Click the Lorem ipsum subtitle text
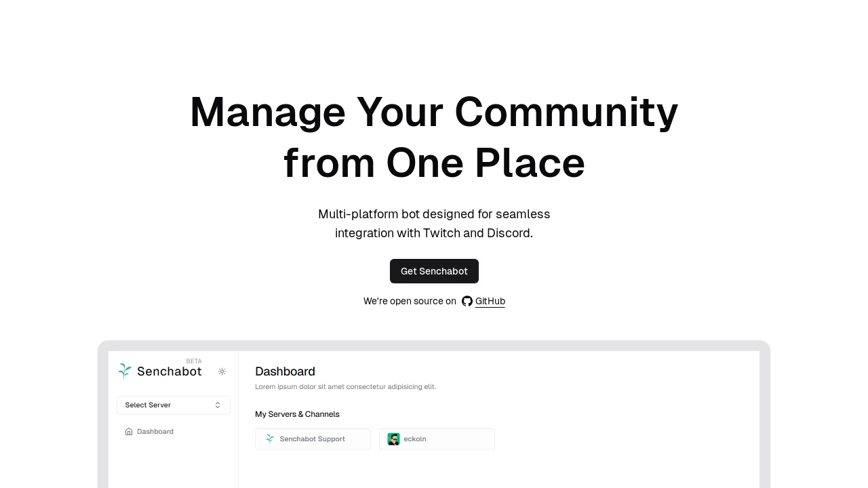Image resolution: width=868 pixels, height=488 pixels. (x=345, y=387)
